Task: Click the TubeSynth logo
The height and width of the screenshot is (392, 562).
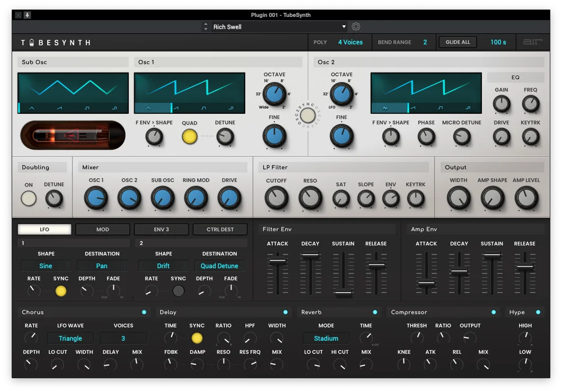Action: click(x=56, y=43)
